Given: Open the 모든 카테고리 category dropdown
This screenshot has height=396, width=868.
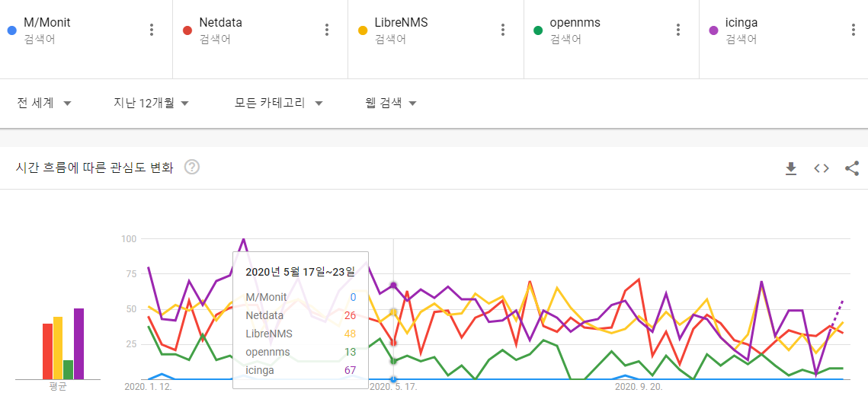Looking at the screenshot, I should coord(278,104).
